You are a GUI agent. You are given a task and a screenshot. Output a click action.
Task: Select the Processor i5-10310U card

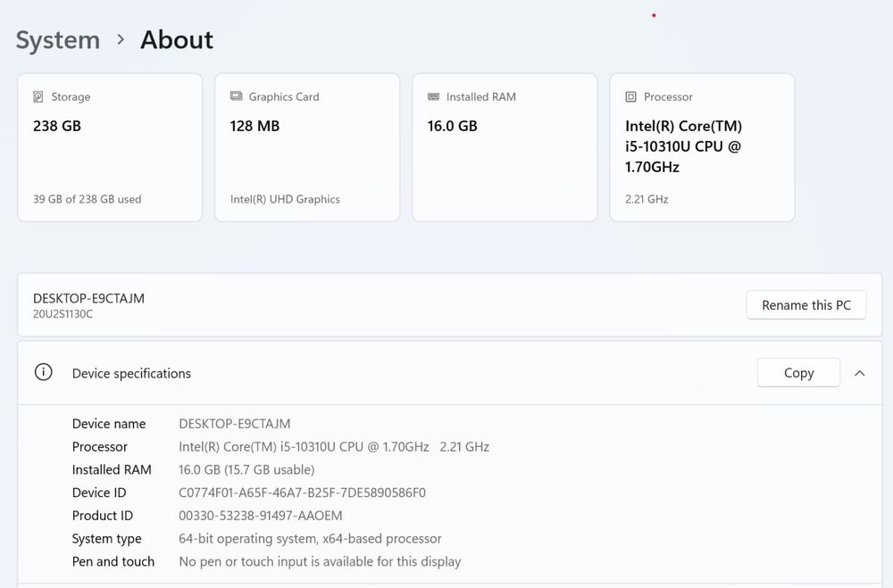[x=702, y=147]
